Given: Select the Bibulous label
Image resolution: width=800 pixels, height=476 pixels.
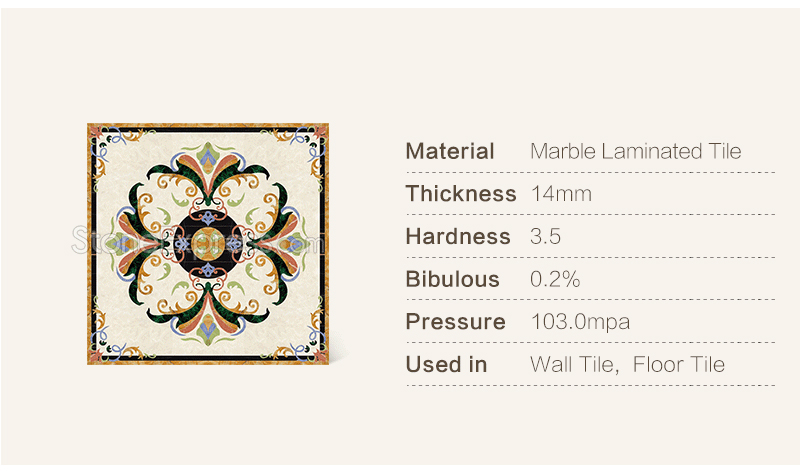Looking at the screenshot, I should pos(453,280).
